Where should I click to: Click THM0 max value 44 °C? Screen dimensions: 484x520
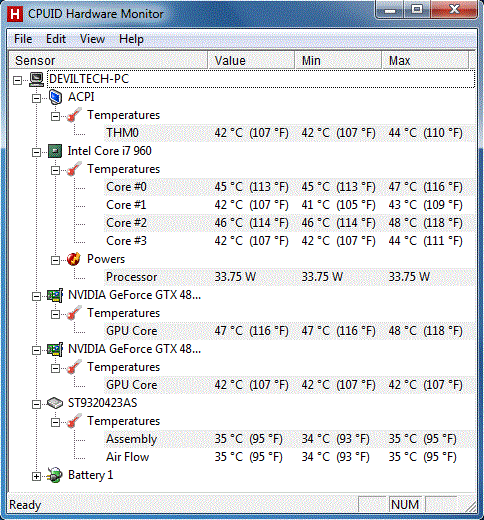point(425,133)
